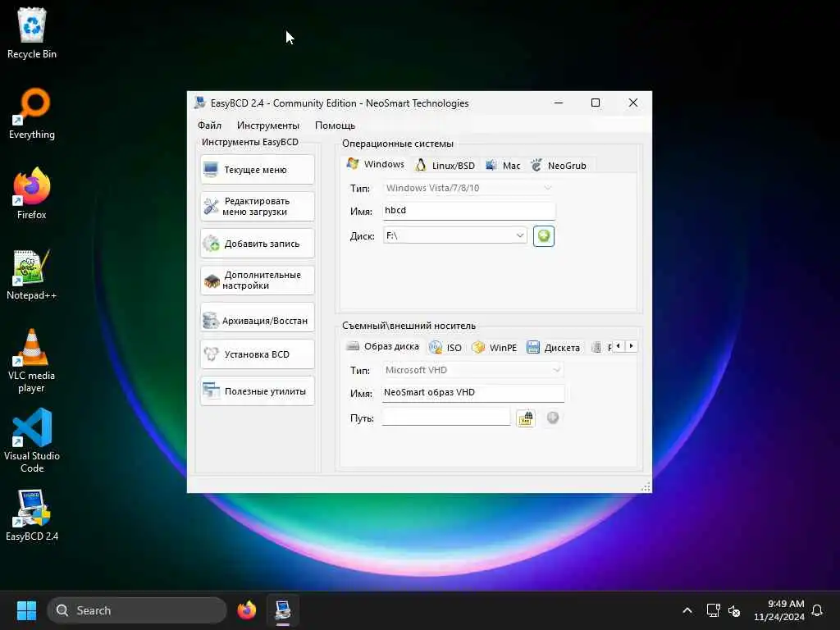
Task: Open the Помощь menu
Action: tap(335, 126)
